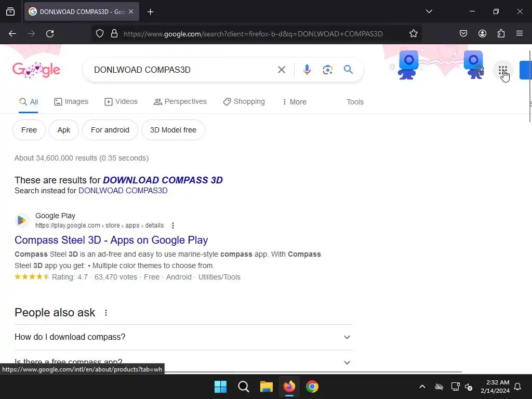Open the More search filters menu
This screenshot has height=399, width=532.
click(294, 102)
